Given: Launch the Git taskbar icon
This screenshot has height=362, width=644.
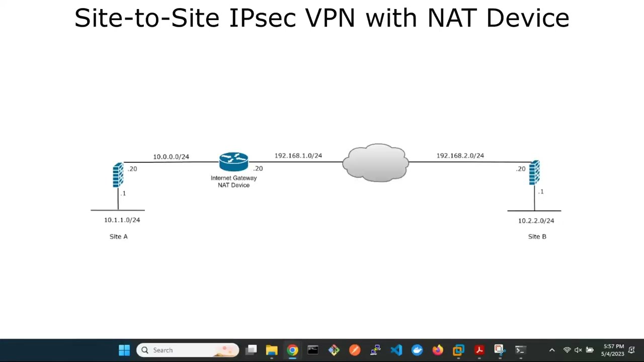Looking at the screenshot, I should pos(334,350).
